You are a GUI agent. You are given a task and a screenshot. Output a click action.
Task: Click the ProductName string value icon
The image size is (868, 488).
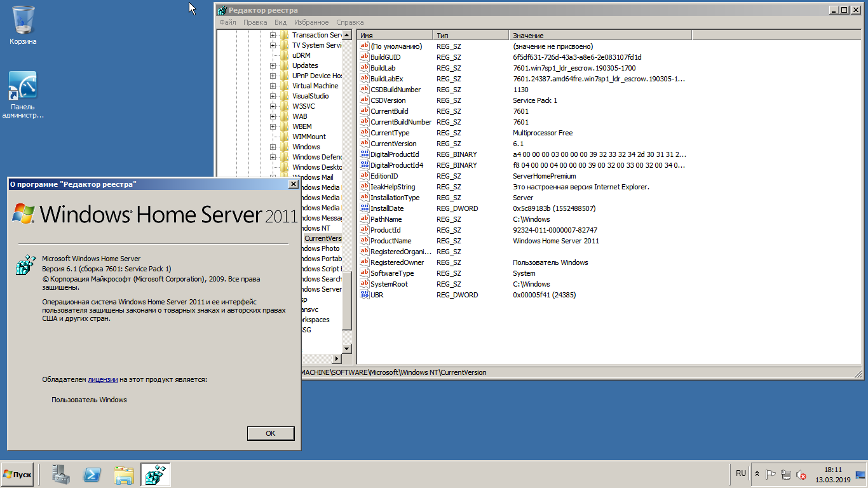tap(365, 241)
